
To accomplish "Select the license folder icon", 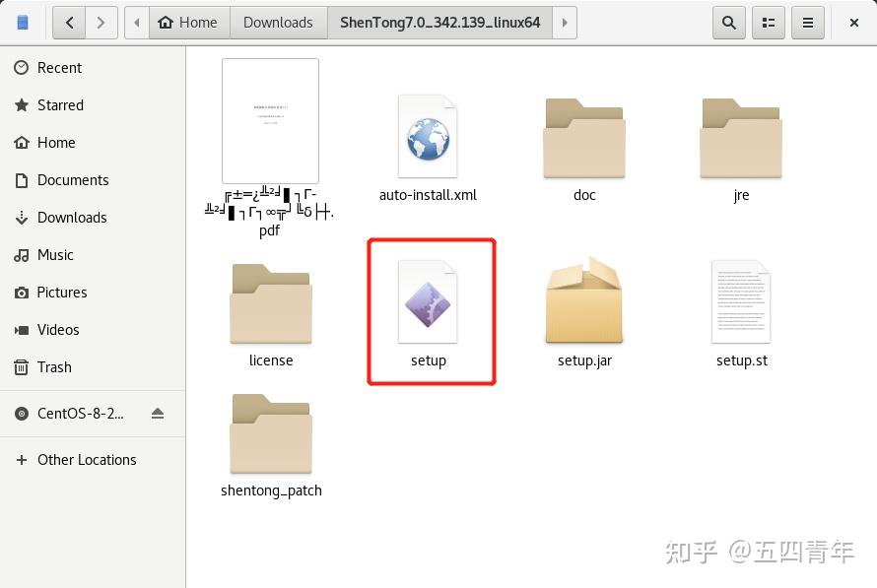I will pyautogui.click(x=271, y=303).
